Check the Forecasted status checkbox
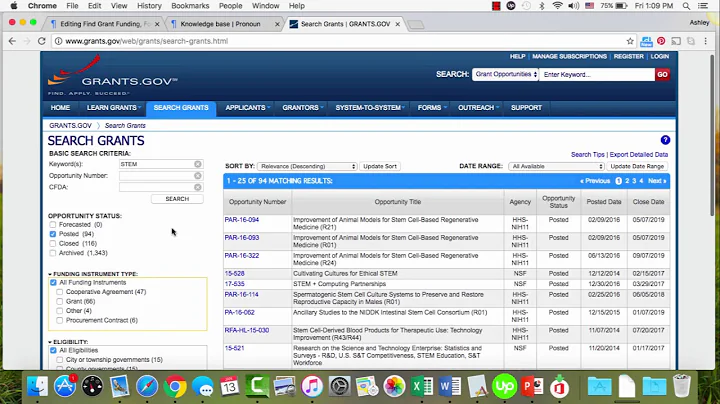Viewport: 720px width, 404px height. pyautogui.click(x=53, y=224)
